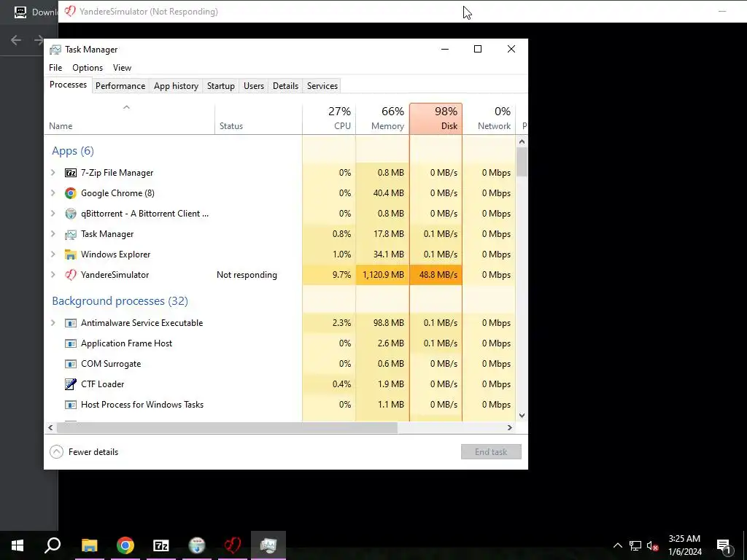
Task: Click the COM Surrogate process icon
Action: (71, 364)
